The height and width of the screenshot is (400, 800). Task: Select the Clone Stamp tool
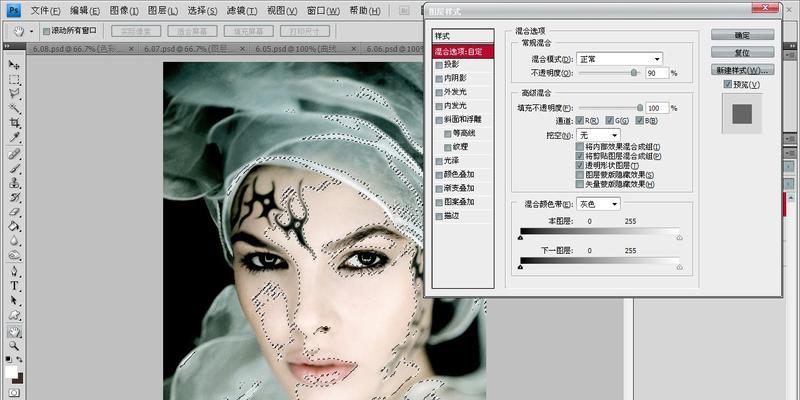click(x=14, y=183)
